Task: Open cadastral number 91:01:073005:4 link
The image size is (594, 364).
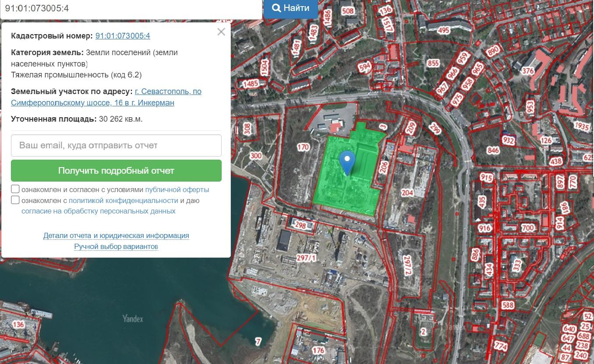Action: 123,36
